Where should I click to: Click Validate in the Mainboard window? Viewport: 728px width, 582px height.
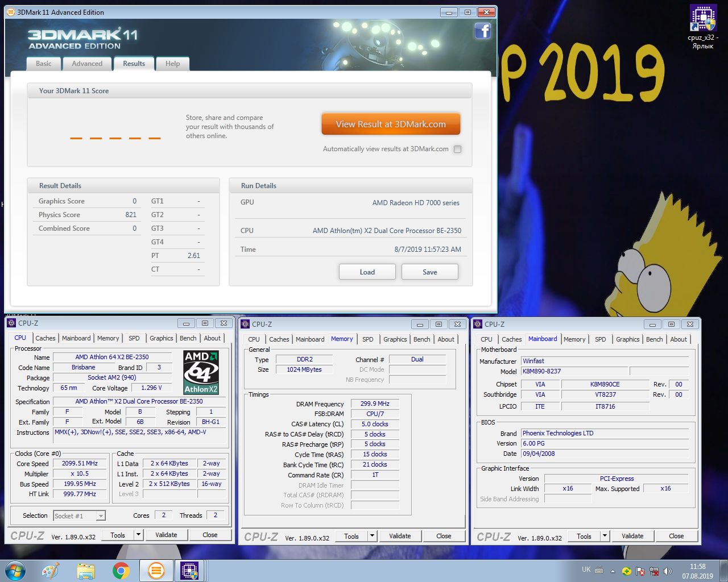click(632, 536)
